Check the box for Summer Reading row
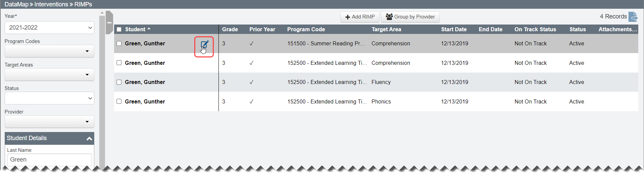 [119, 44]
